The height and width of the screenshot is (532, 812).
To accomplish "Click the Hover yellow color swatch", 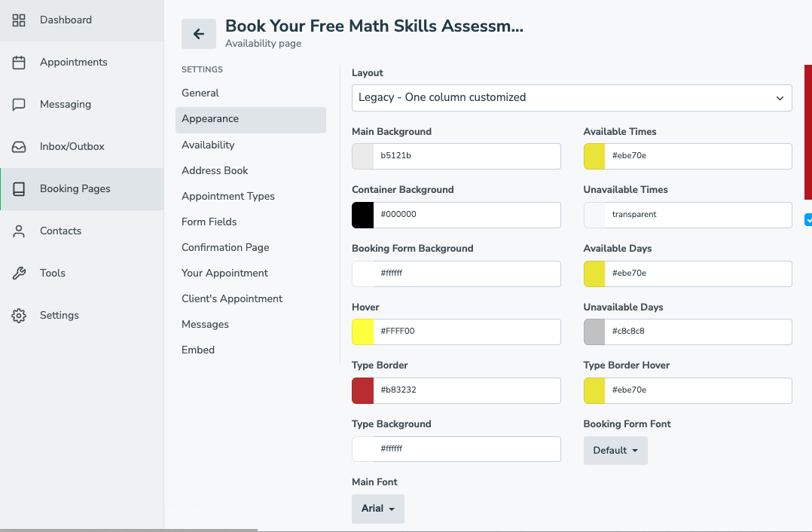I will (x=363, y=332).
